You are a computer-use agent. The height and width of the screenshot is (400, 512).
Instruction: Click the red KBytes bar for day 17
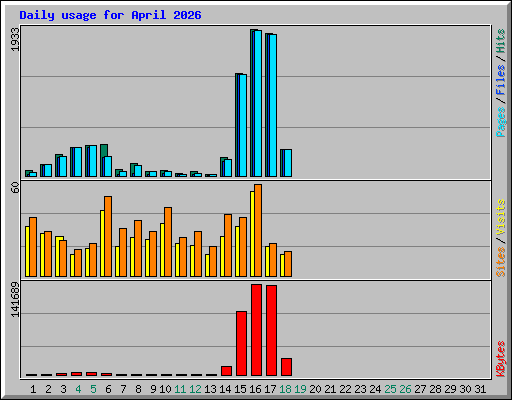coord(271,331)
